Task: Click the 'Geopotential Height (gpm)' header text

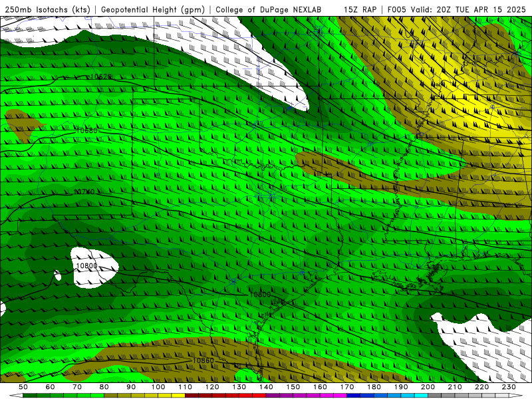Action: coord(153,10)
